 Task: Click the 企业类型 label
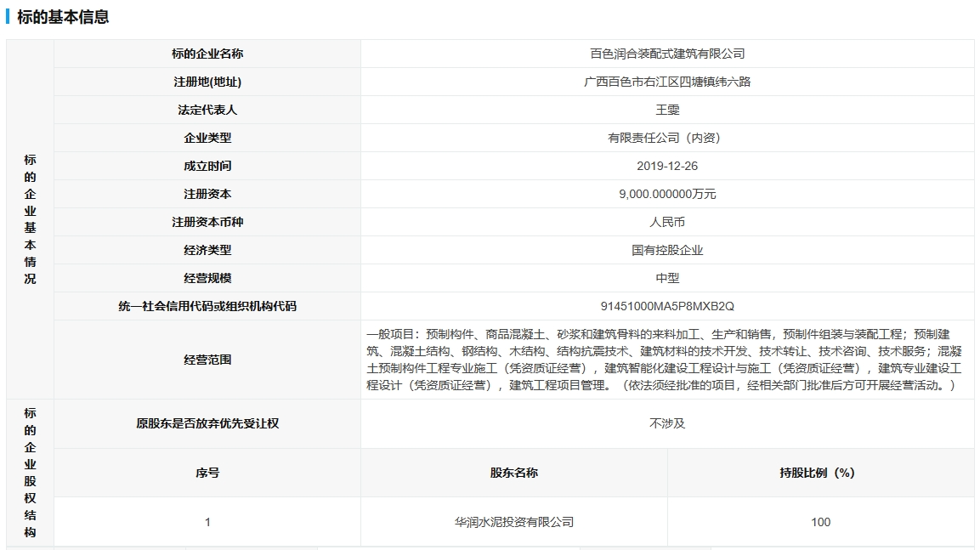click(207, 138)
